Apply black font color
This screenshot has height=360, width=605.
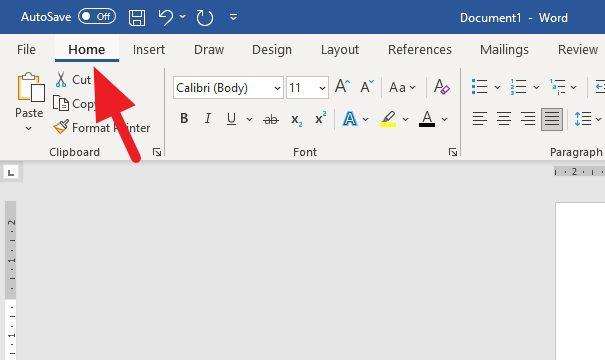pyautogui.click(x=427, y=119)
